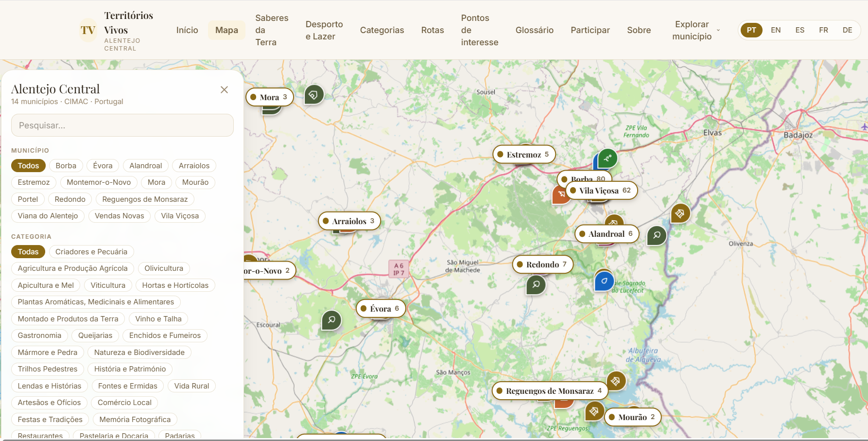Click the Pesquisar search field
Screen dimensions: 868x441
[122, 125]
